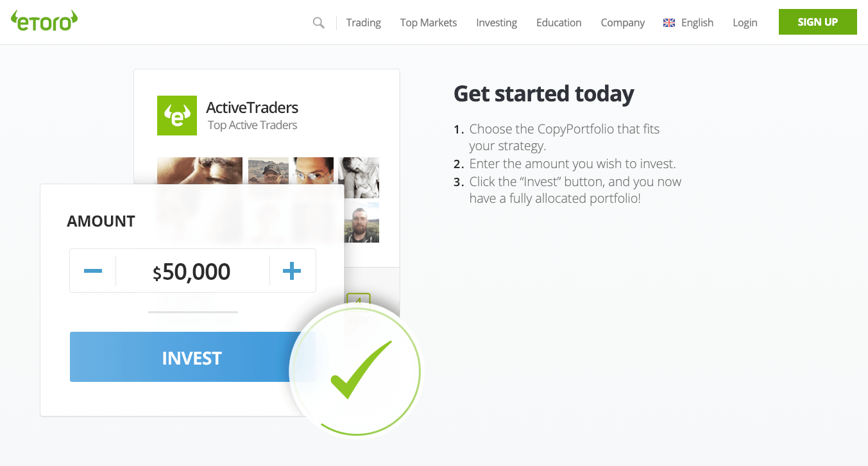
Task: Click the Login link
Action: 745,22
